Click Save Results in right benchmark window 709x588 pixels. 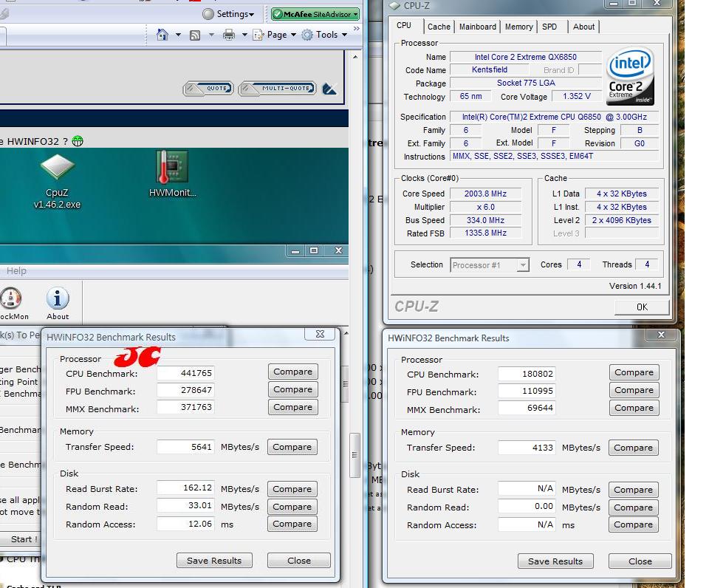(555, 561)
